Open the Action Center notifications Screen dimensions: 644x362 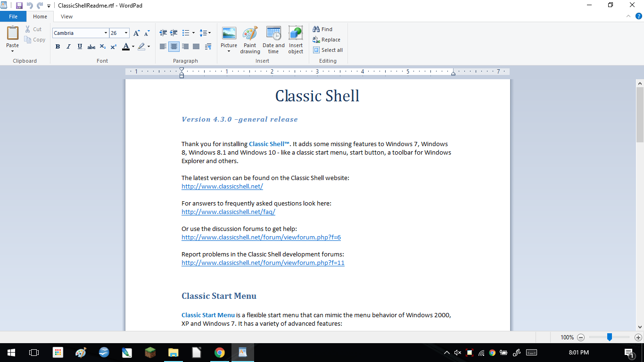point(628,352)
